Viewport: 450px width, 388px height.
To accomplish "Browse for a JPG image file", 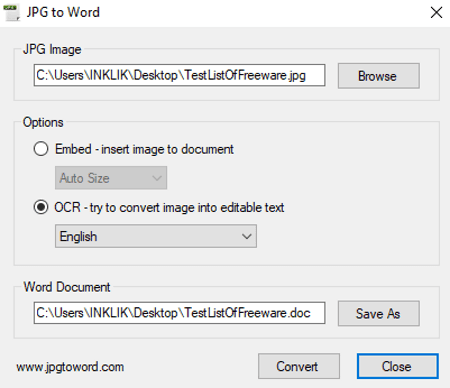I will tap(379, 76).
